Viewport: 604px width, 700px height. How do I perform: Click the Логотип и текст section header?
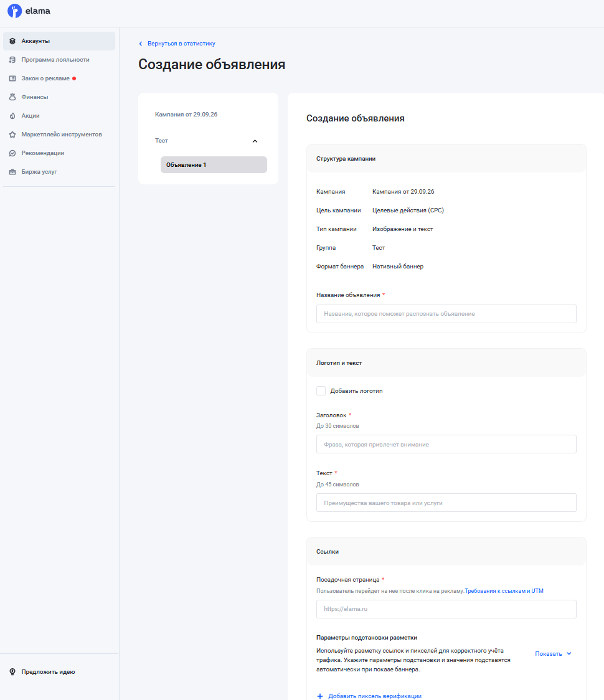(x=446, y=363)
